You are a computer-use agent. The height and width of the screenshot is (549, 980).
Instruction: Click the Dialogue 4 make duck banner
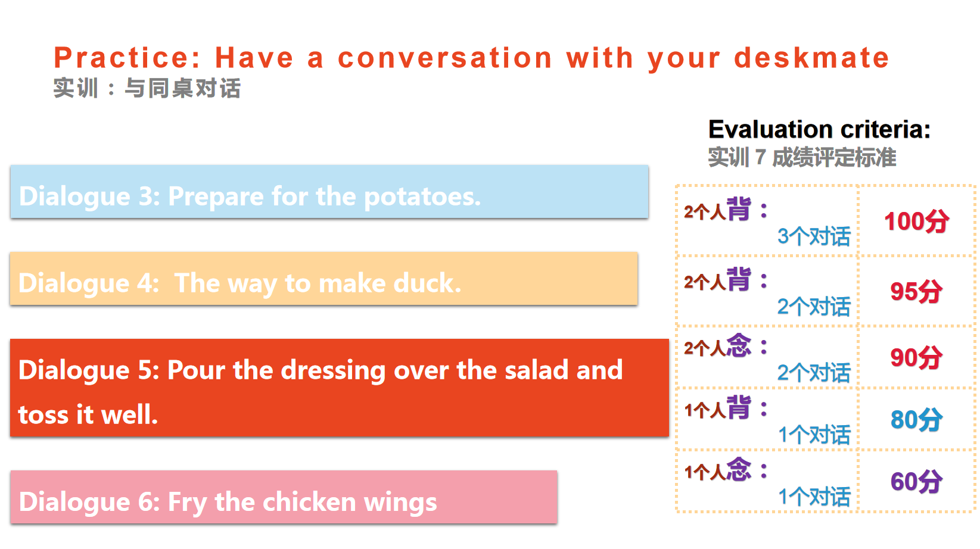323,279
